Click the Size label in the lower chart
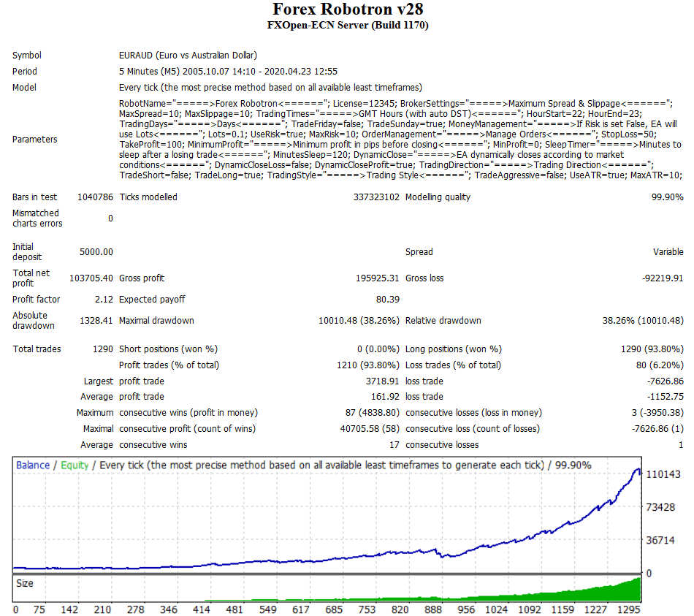This screenshot has height=616, width=694. (25, 584)
